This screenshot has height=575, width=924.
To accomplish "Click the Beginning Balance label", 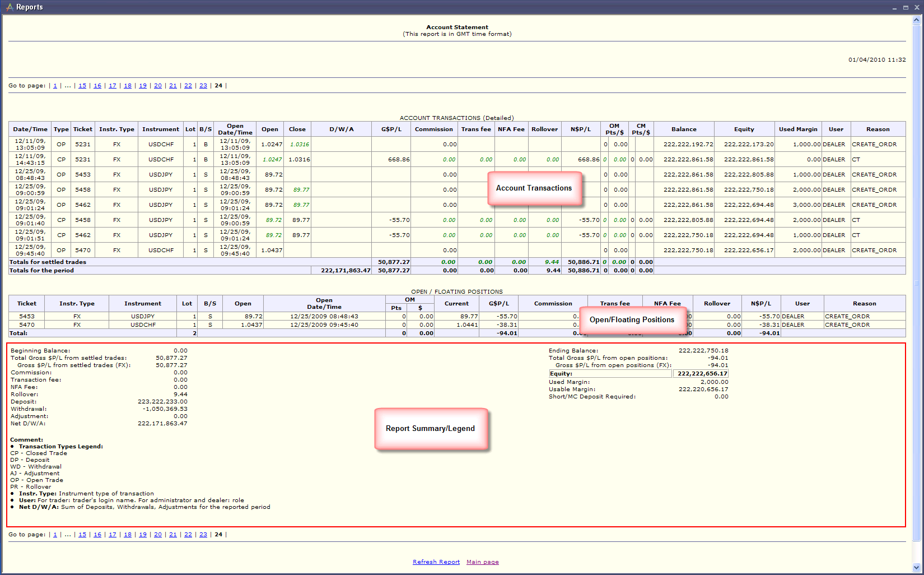I will (40, 351).
